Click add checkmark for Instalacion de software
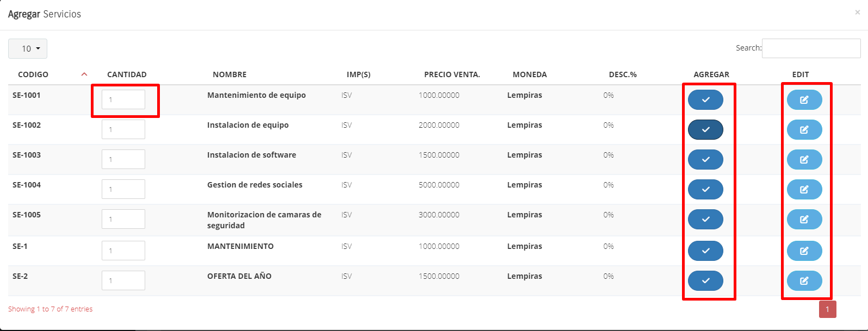 (705, 160)
